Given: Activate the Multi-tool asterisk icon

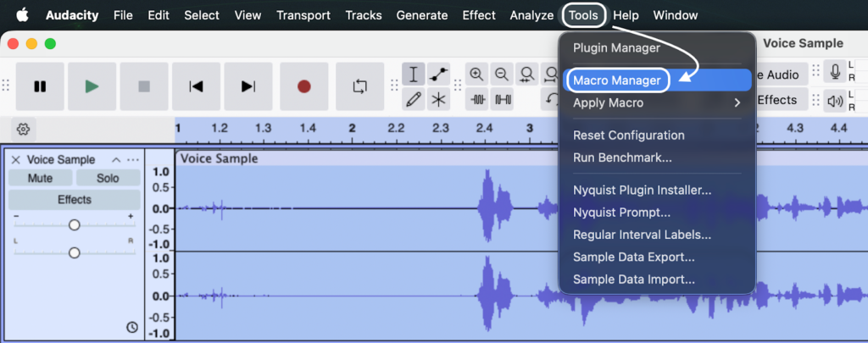Looking at the screenshot, I should coord(438,100).
